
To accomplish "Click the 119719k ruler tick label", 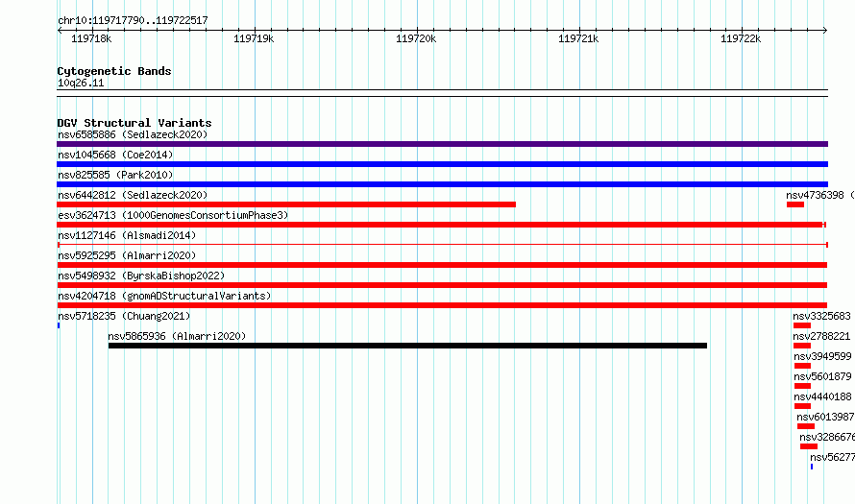I will click(x=254, y=39).
